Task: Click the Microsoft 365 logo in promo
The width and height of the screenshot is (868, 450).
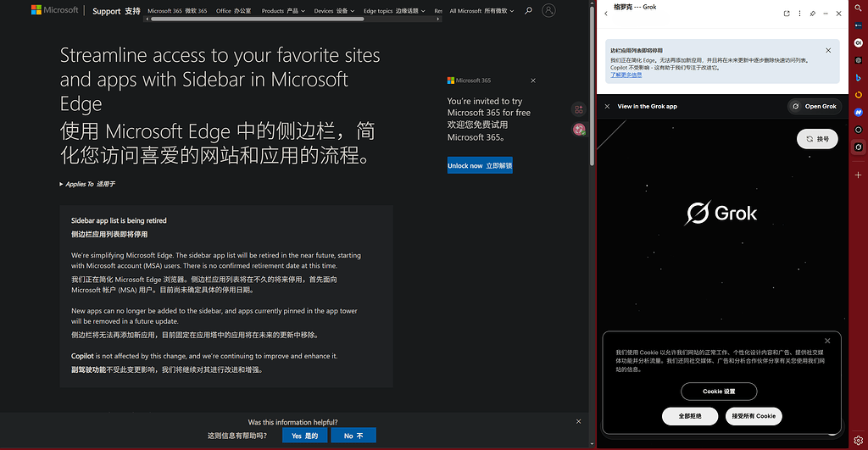Action: [x=469, y=81]
